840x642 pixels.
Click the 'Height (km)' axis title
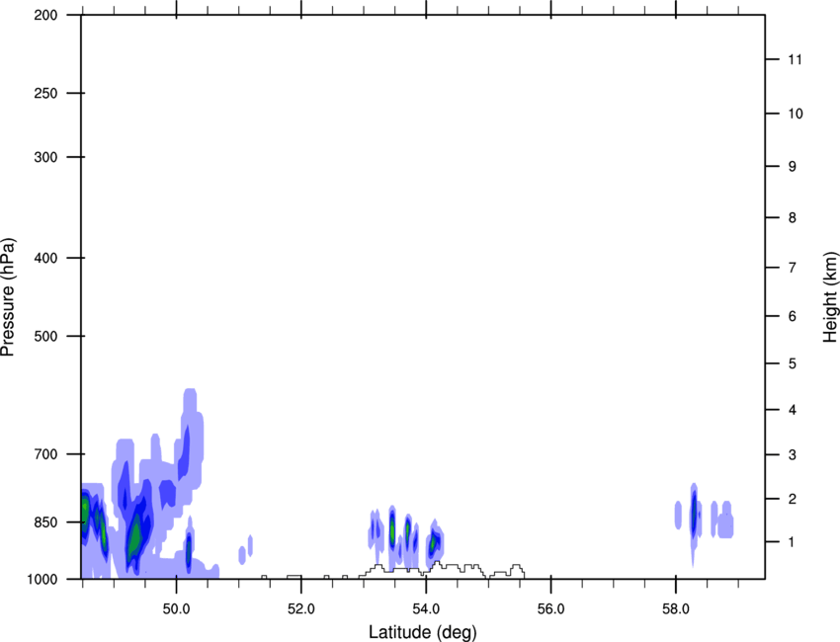pos(830,297)
